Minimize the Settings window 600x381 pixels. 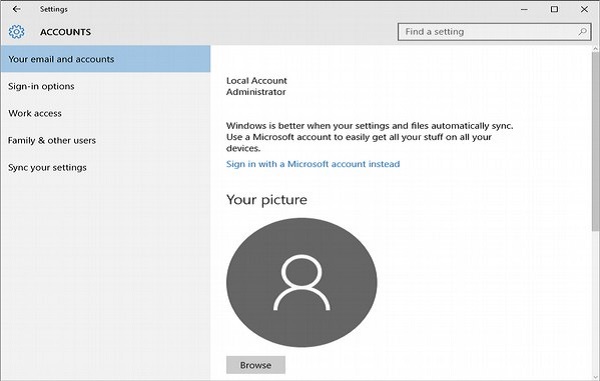click(x=524, y=9)
